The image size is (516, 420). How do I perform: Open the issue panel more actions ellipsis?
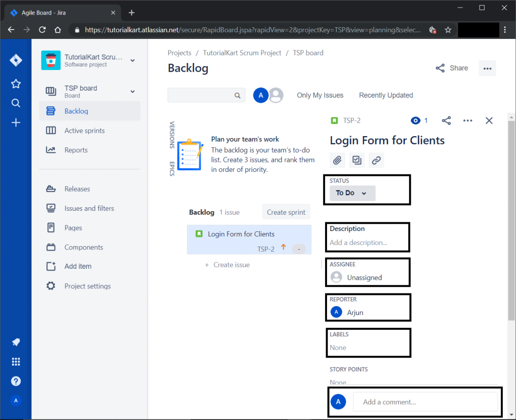pyautogui.click(x=468, y=121)
